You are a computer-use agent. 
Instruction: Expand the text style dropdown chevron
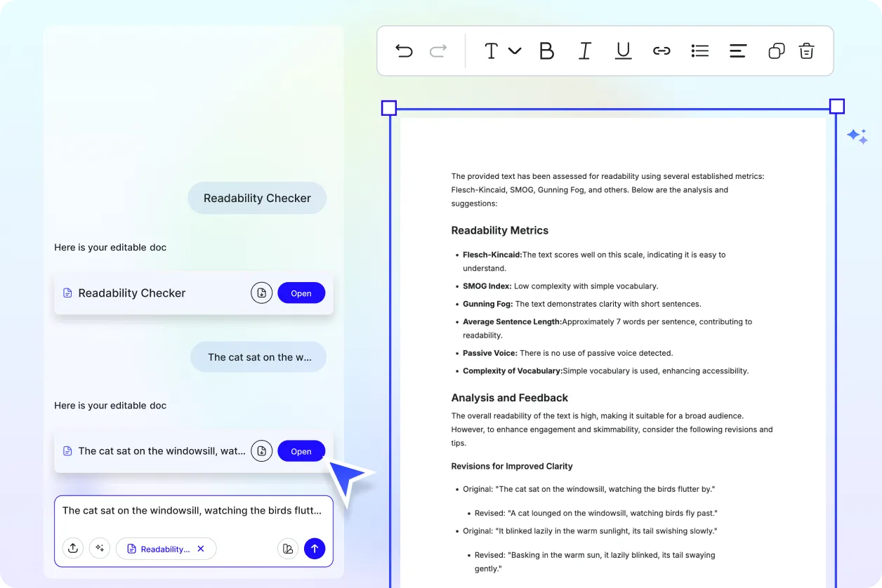pyautogui.click(x=515, y=51)
